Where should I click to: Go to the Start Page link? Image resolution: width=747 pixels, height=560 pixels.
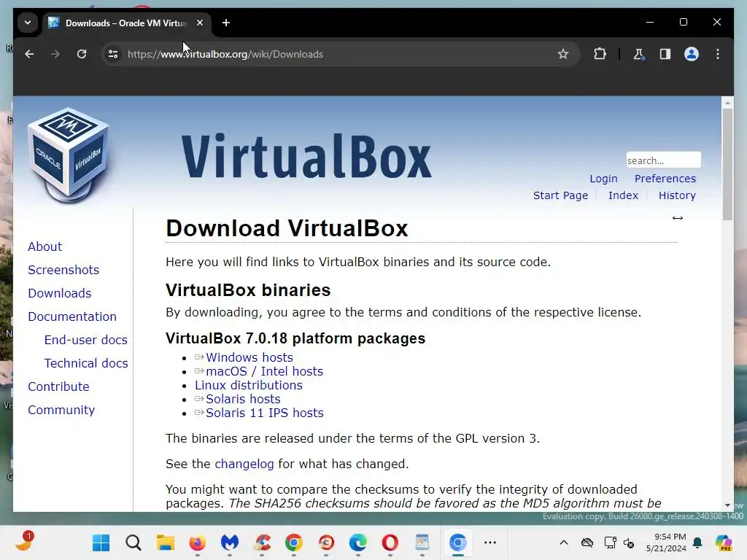[560, 195]
